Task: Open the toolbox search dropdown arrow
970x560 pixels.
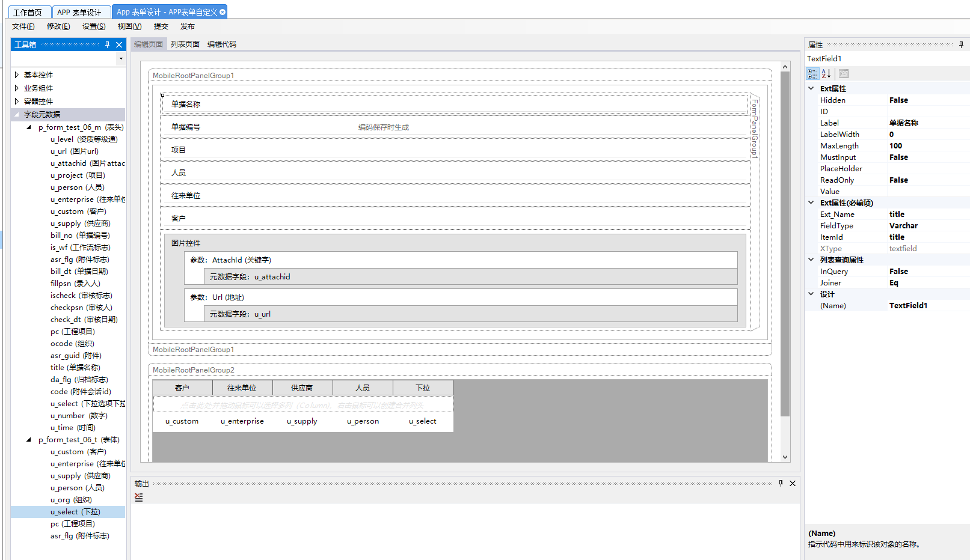Action: tap(121, 59)
